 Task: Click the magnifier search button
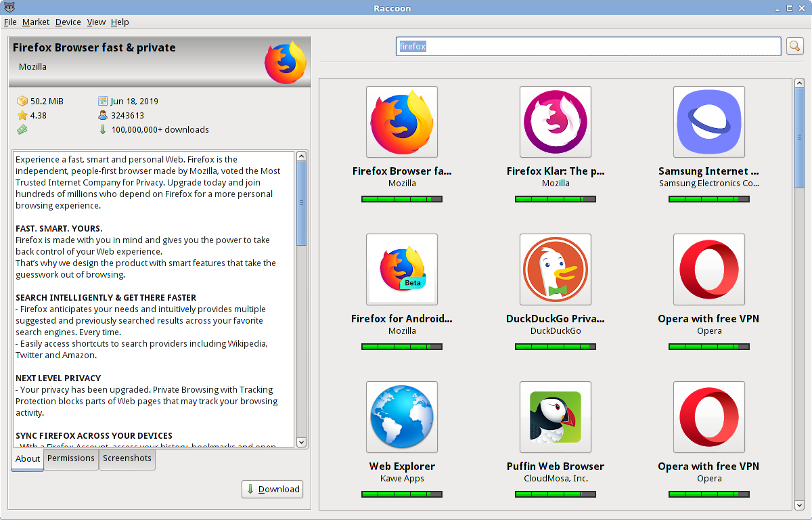(794, 46)
